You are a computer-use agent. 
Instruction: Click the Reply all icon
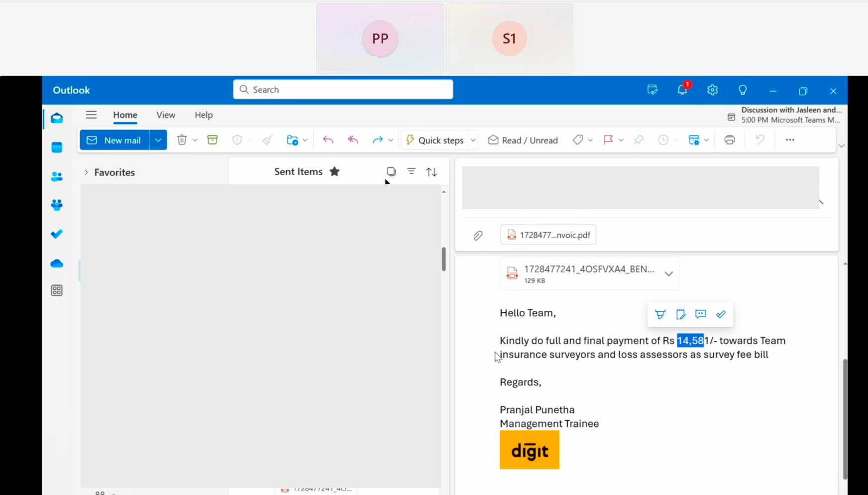(353, 140)
